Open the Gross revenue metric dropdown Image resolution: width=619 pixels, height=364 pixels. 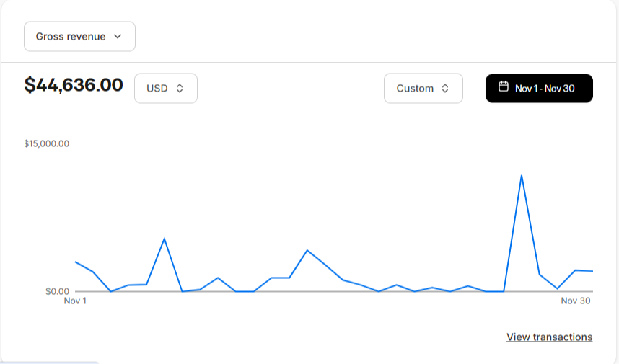click(x=79, y=36)
